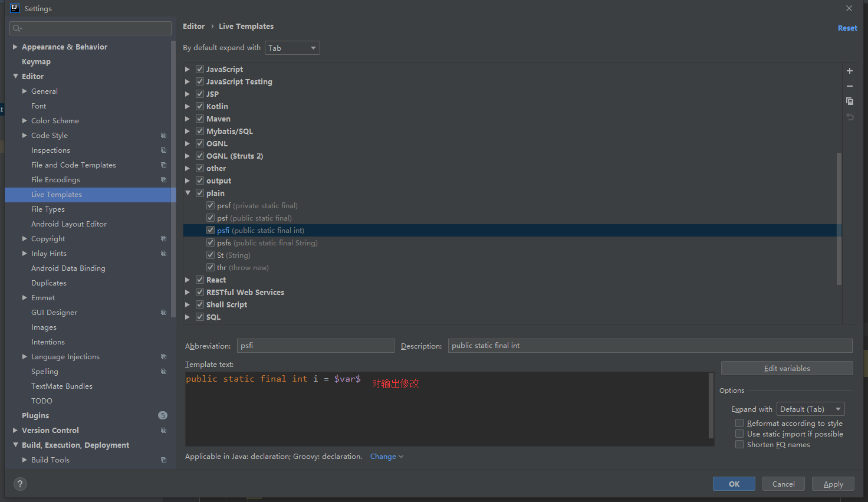Click the Abbreviation input field
Viewport: 868px width, 502px height.
click(315, 346)
